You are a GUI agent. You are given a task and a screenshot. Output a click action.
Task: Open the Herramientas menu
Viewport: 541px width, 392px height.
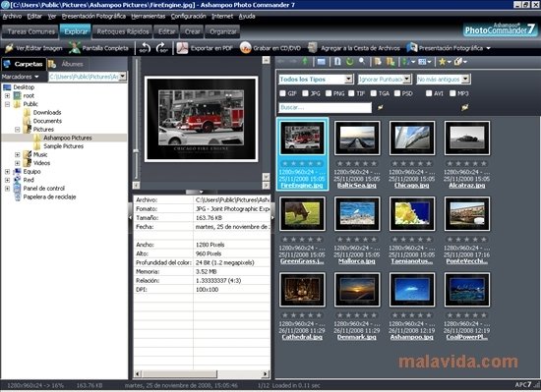click(148, 16)
